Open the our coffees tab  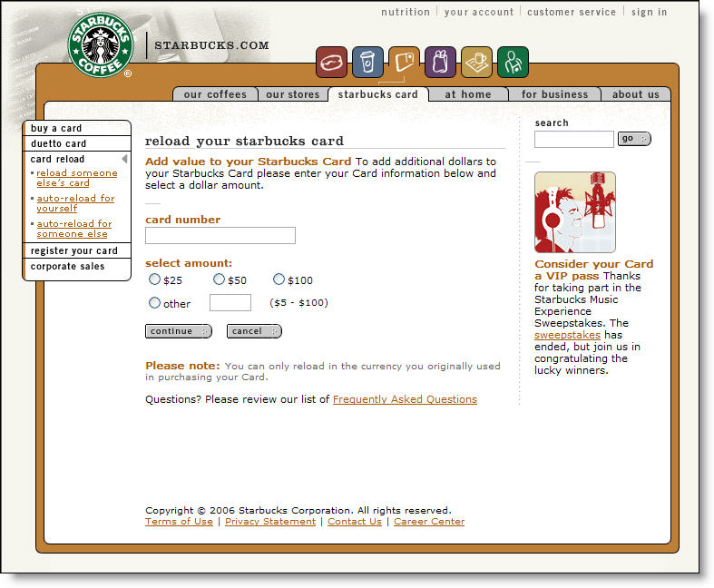(215, 94)
